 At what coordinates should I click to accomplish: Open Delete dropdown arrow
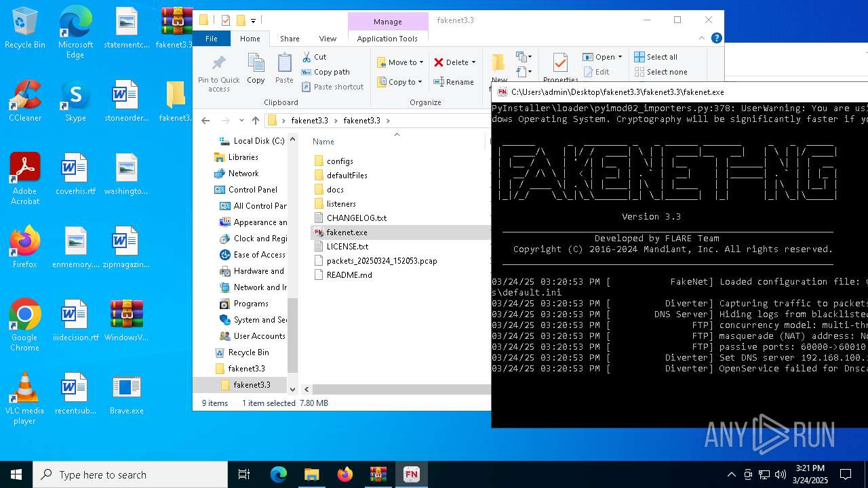(x=473, y=62)
